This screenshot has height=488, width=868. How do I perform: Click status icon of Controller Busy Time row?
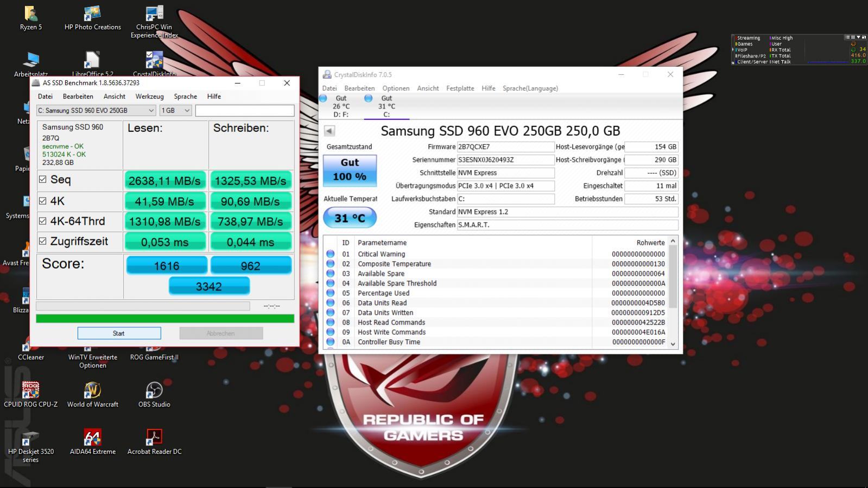(330, 342)
